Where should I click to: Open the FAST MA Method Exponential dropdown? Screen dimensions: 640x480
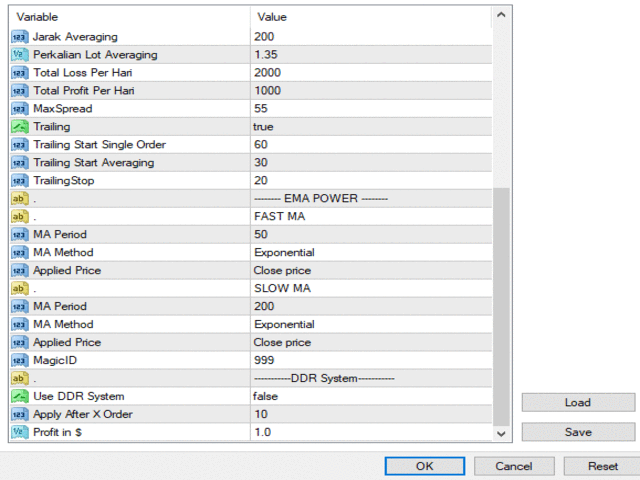[x=371, y=252]
